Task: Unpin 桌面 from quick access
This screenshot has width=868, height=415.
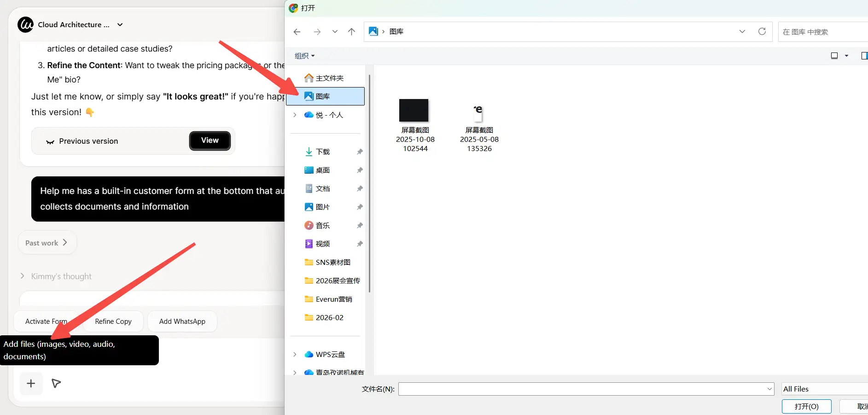Action: pyautogui.click(x=360, y=170)
